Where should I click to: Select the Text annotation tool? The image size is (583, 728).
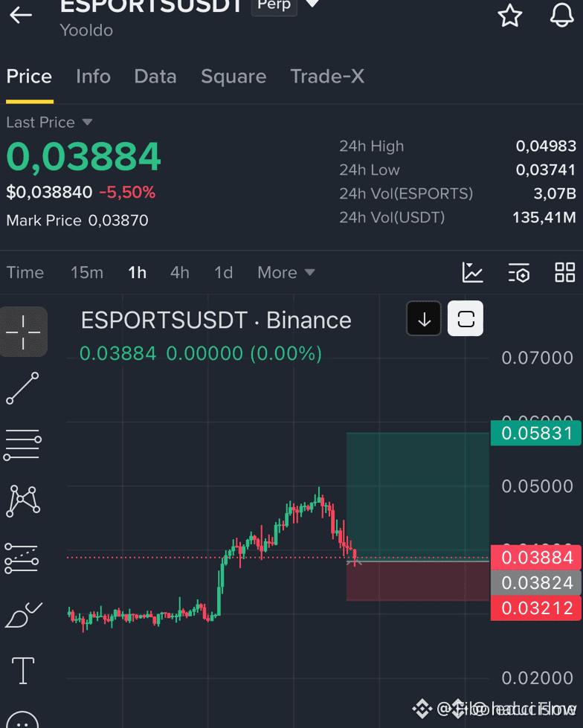[x=23, y=671]
